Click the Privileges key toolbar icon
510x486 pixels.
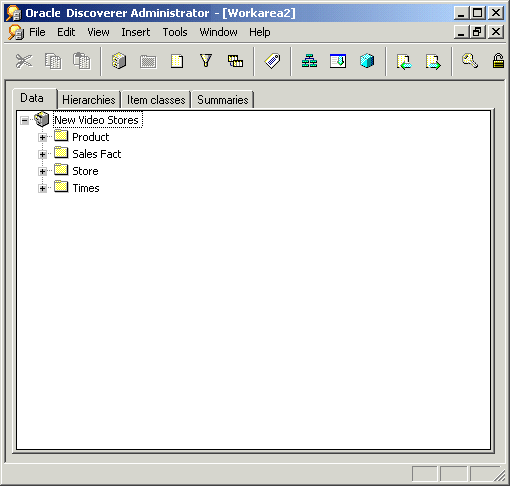point(470,61)
